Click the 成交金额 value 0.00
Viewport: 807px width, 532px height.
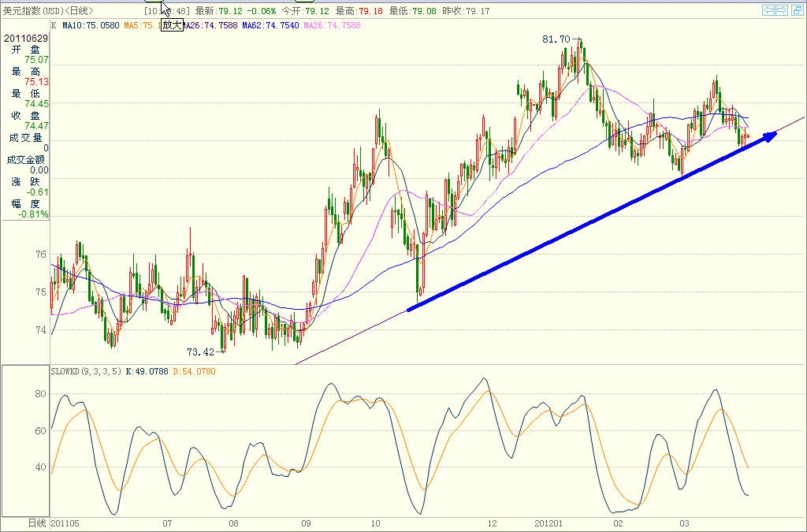(39, 170)
